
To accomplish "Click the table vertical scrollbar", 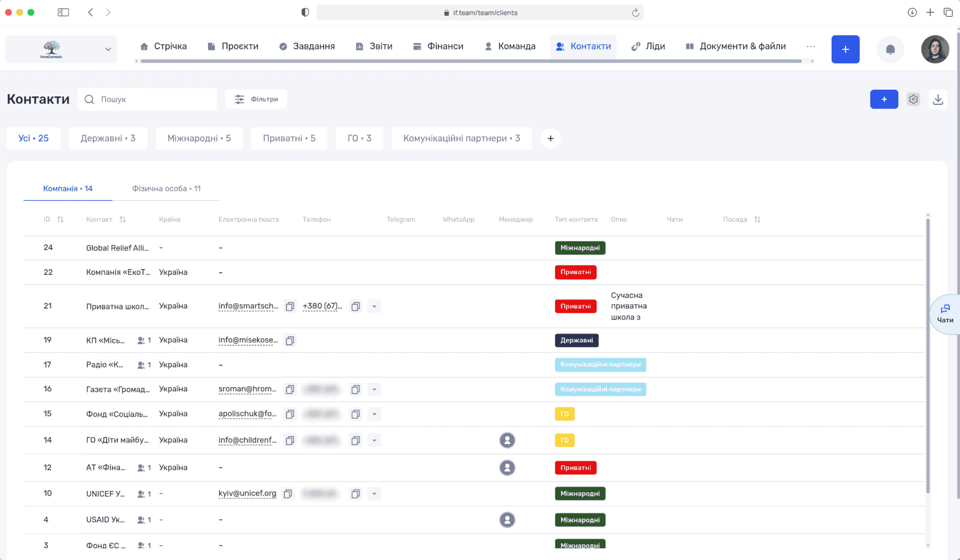I will (928, 356).
